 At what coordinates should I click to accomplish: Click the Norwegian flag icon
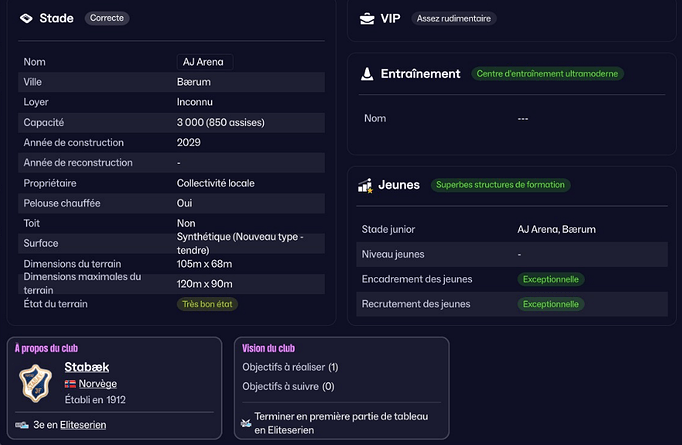tap(70, 384)
